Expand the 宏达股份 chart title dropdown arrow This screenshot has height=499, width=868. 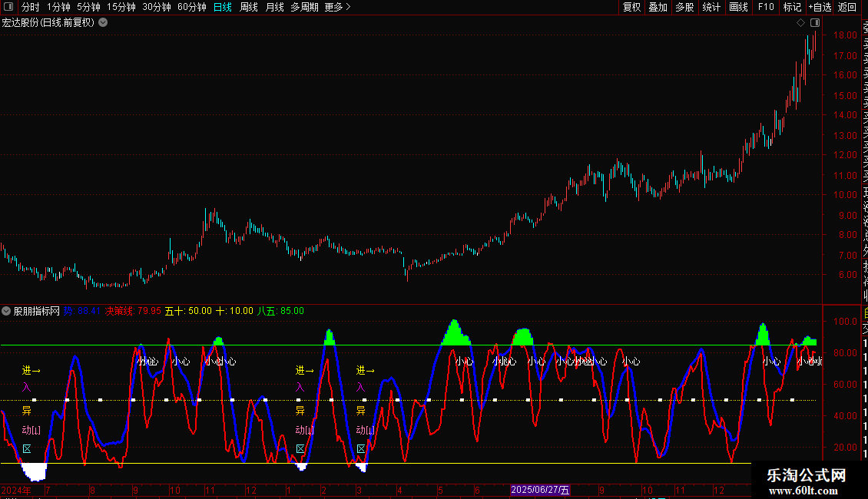click(104, 22)
